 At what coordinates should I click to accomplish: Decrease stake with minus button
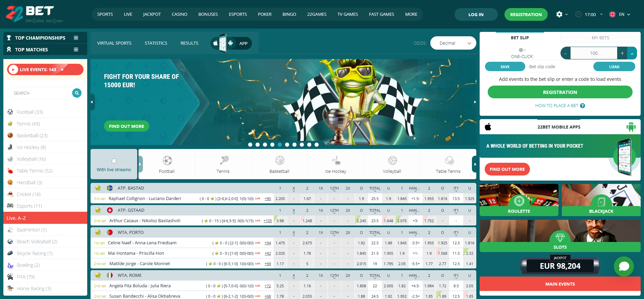[565, 53]
